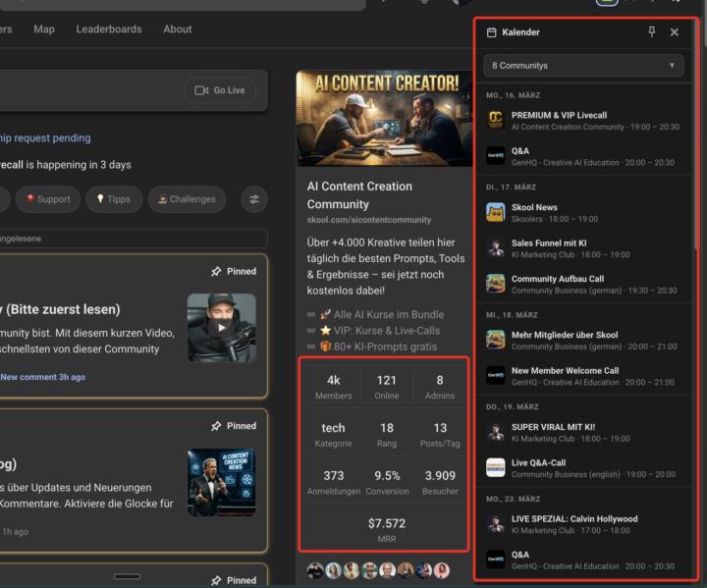Open Sales Funnel mit KI event
707x588 pixels.
(x=583, y=248)
